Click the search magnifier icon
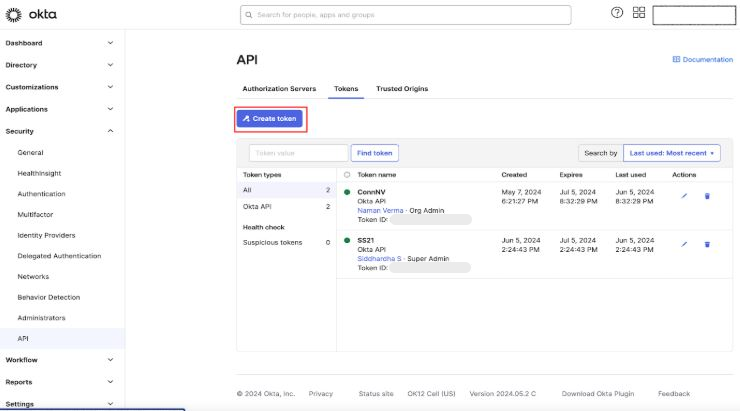 [249, 15]
